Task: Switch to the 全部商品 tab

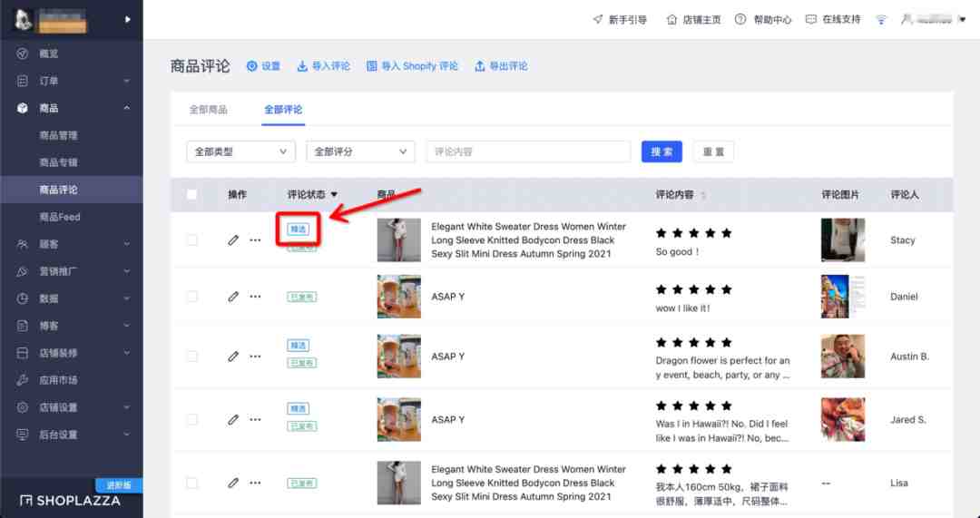Action: point(208,110)
